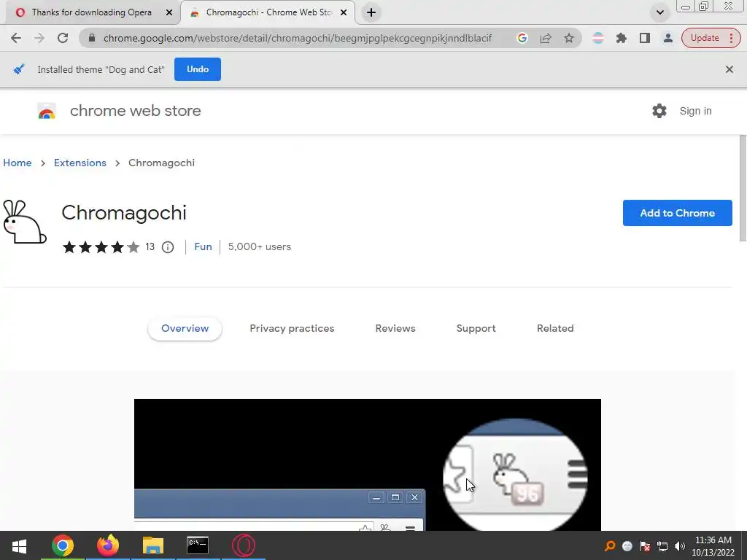Switch to Reviews tab
Image resolution: width=747 pixels, height=560 pixels.
coord(395,329)
